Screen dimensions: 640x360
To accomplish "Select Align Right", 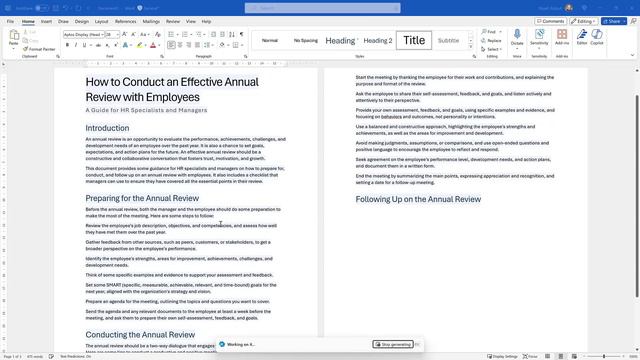I will click(x=189, y=45).
